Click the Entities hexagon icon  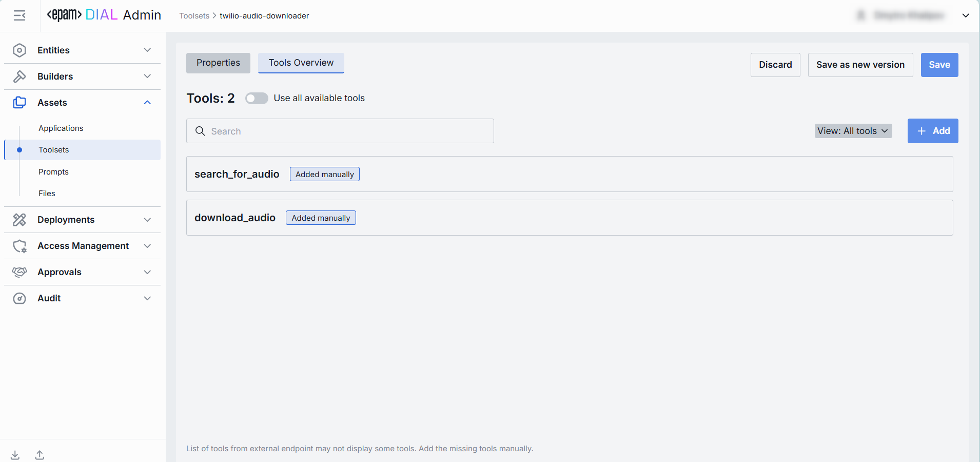click(x=19, y=50)
